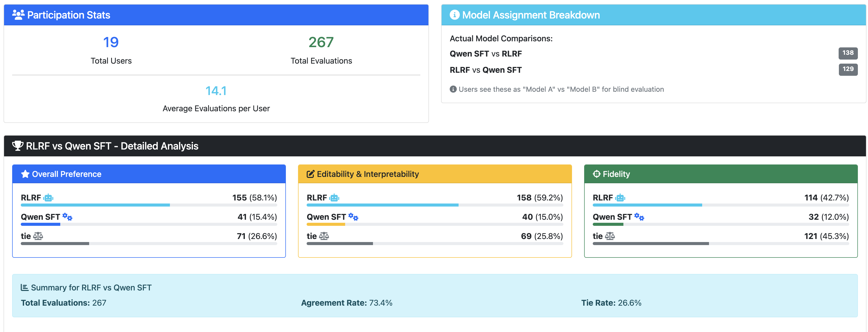Click the edit pencil icon beside Editability

click(310, 174)
